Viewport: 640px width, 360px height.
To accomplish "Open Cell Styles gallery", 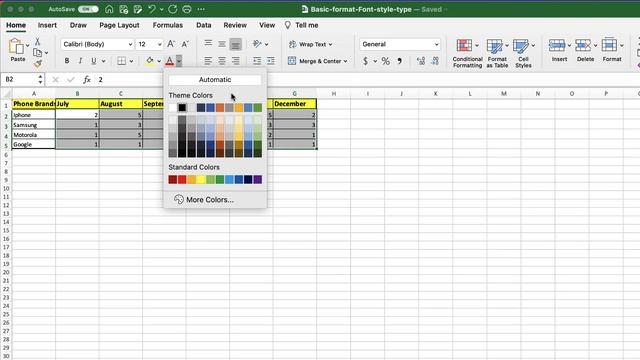I will point(523,53).
